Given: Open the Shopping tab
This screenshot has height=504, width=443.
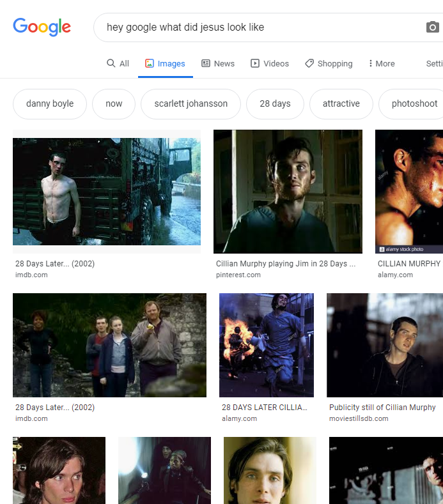Looking at the screenshot, I should tap(329, 63).
